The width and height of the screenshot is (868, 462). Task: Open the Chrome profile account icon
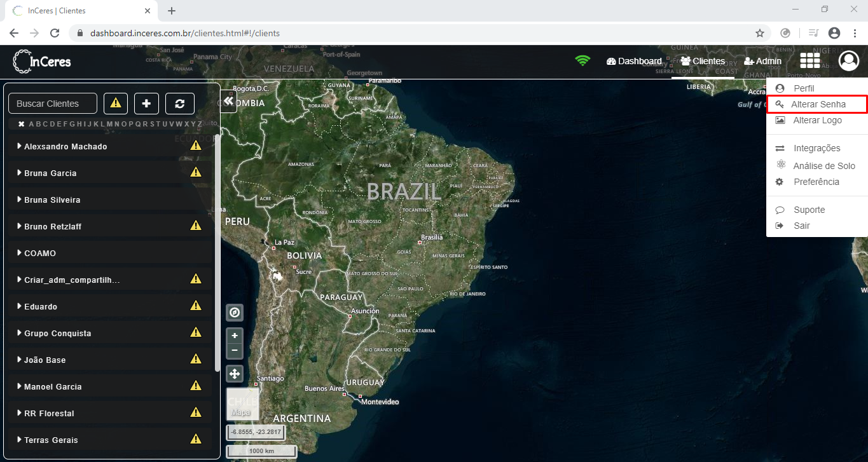click(x=834, y=33)
